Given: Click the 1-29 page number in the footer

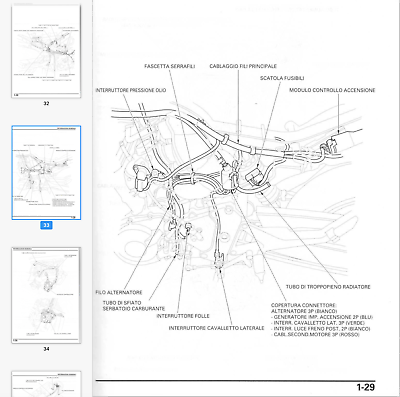Looking at the screenshot, I should click(366, 387).
